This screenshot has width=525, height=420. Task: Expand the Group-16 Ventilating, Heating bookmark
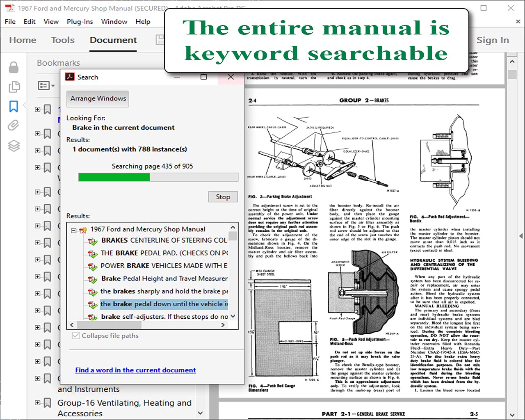point(38,403)
